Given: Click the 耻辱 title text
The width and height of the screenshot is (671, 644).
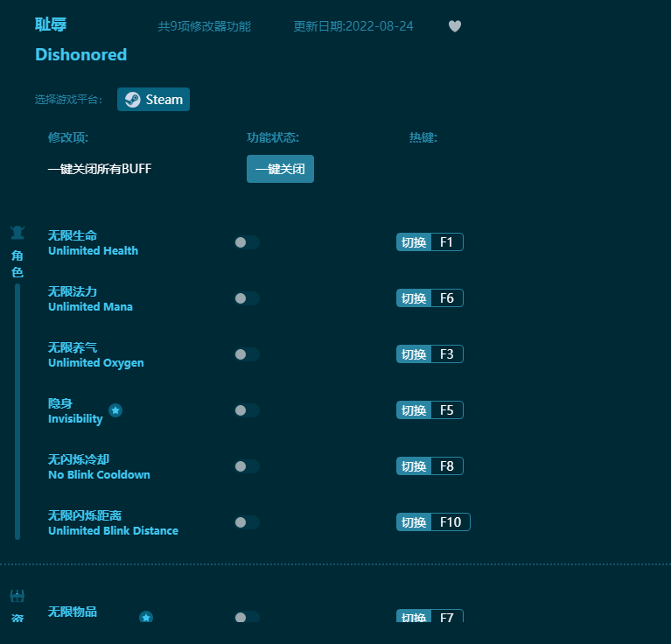Looking at the screenshot, I should point(51,24).
